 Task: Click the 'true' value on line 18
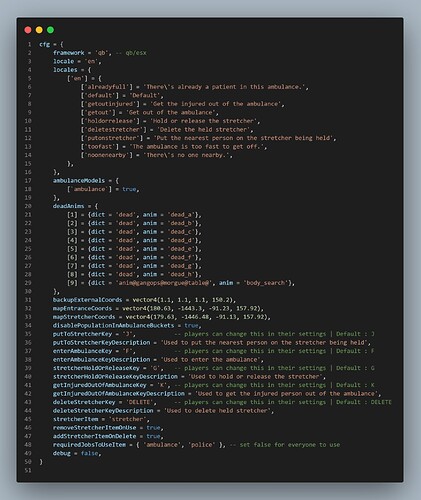tap(129, 189)
